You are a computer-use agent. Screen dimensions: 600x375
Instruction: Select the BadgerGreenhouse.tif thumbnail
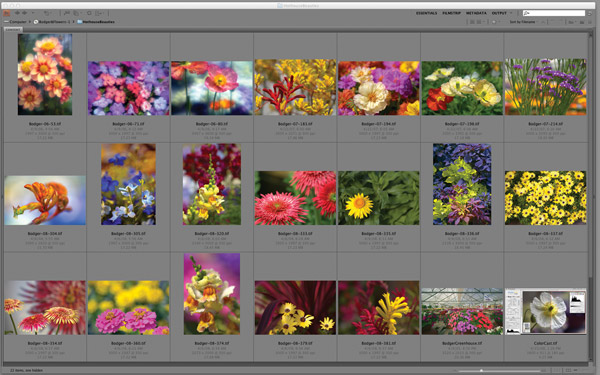pyautogui.click(x=462, y=311)
